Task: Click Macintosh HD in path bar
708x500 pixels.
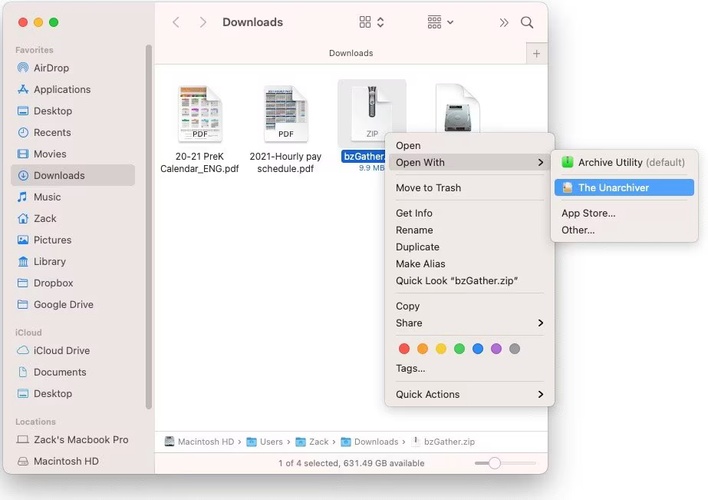Action: [200, 442]
